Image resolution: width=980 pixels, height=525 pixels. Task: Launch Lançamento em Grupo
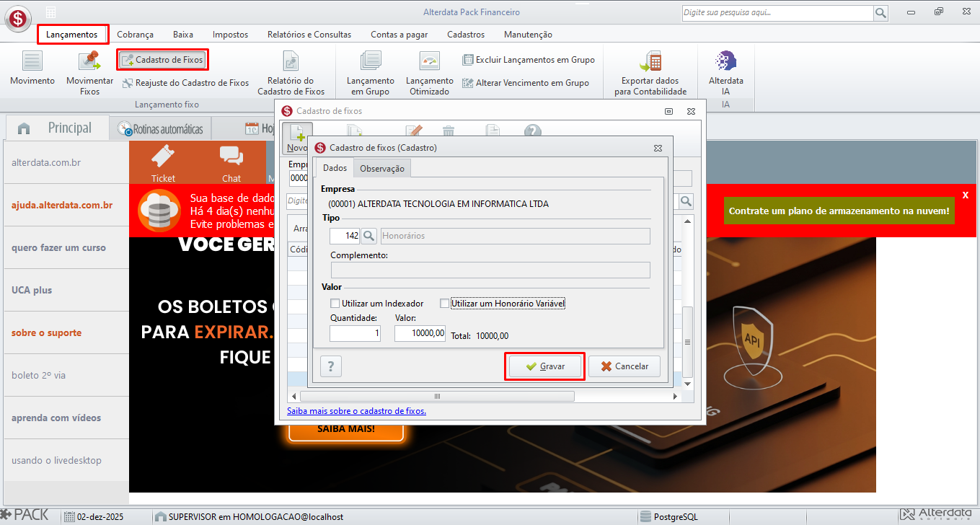pyautogui.click(x=371, y=73)
